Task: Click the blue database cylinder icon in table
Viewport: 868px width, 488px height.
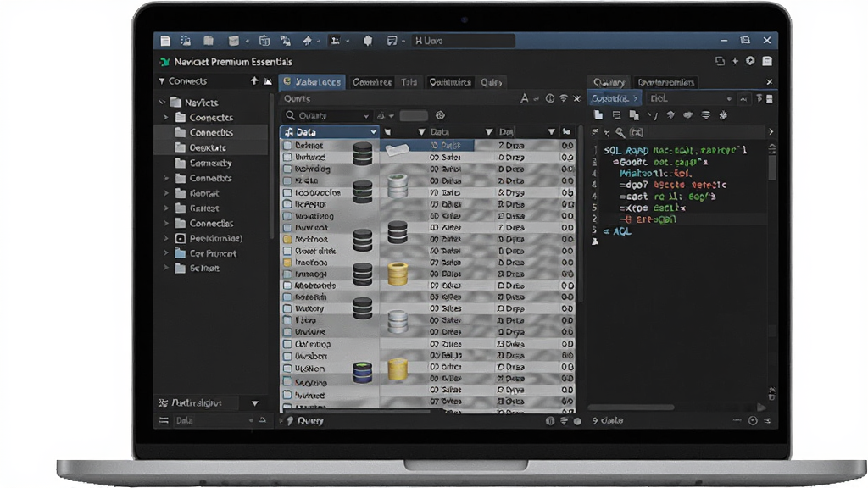Action: click(363, 373)
